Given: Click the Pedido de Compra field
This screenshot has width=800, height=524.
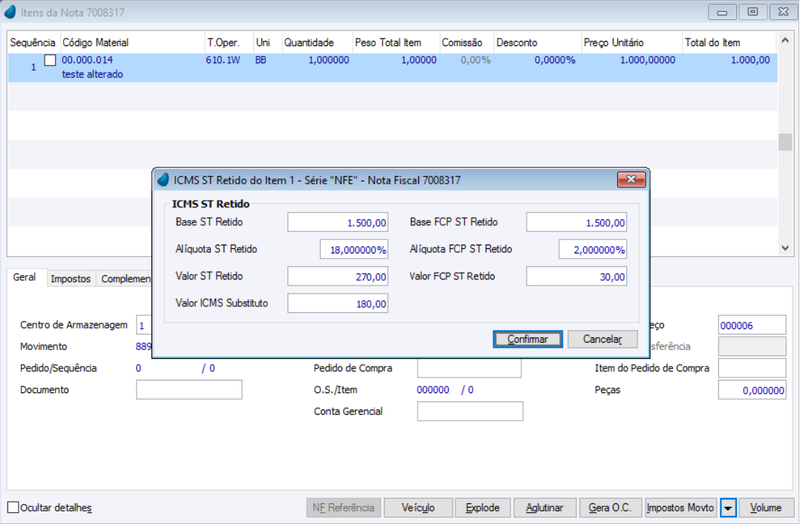Looking at the screenshot, I should click(469, 368).
